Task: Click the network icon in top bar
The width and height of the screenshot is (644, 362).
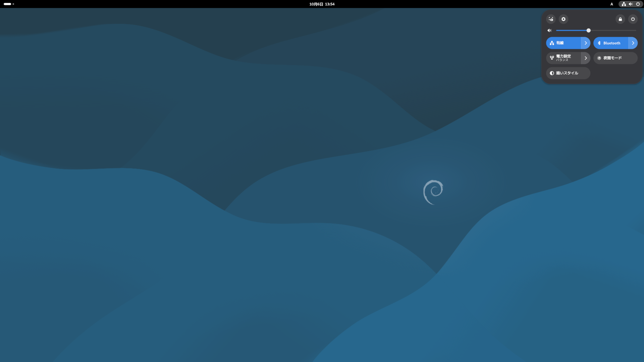Action: [624, 4]
